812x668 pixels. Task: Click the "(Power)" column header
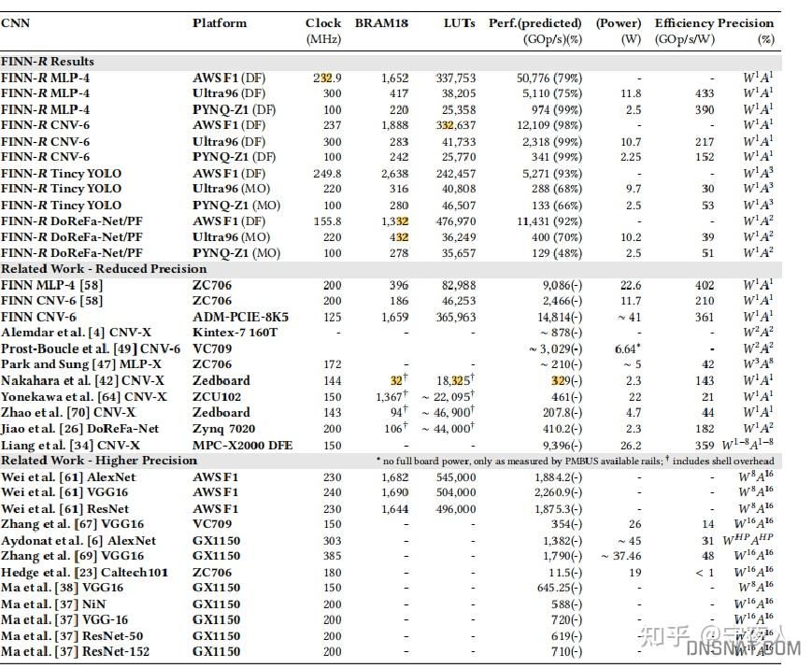point(619,23)
